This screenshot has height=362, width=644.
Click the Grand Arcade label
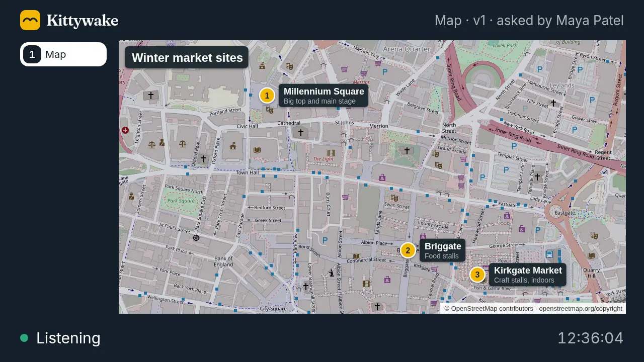tap(452, 149)
